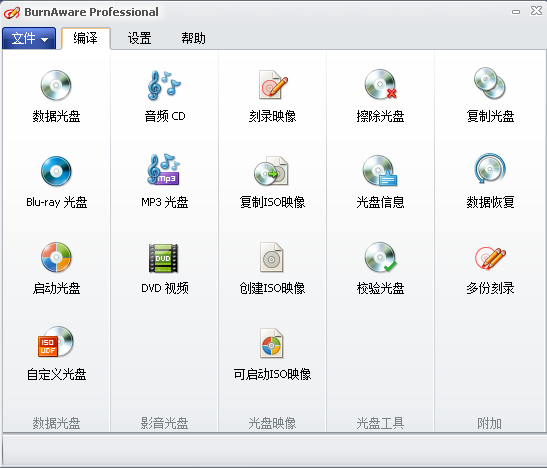Screen dimensions: 547x468
Task: Click the 复制ISO映像 text label
Action: click(x=272, y=202)
